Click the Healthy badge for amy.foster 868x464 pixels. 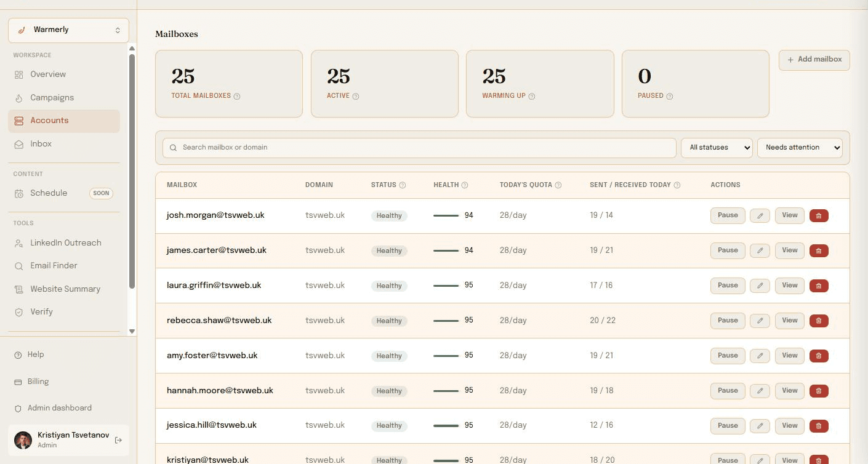(x=389, y=356)
